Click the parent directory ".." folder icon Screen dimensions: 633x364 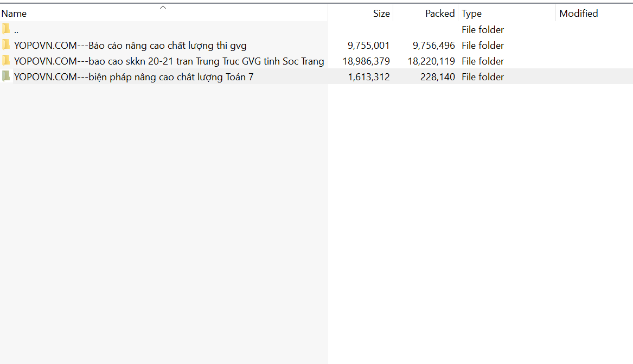[x=6, y=29]
